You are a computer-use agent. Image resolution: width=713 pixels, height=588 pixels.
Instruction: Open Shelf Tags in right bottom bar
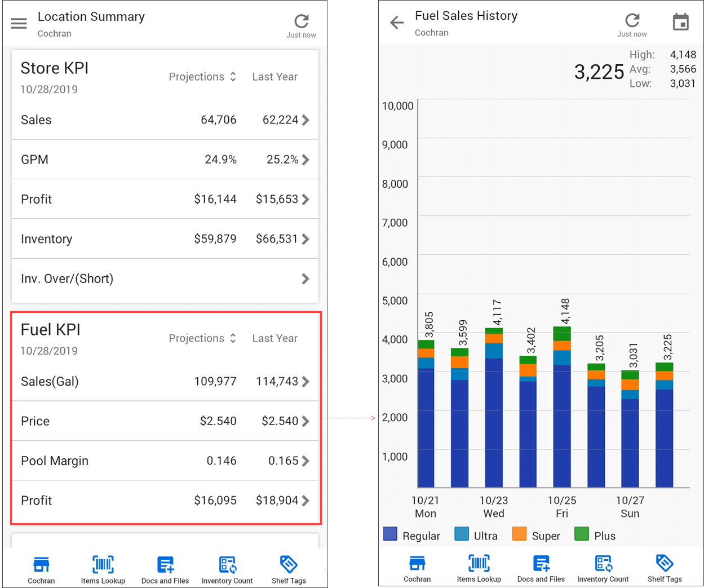(x=665, y=568)
